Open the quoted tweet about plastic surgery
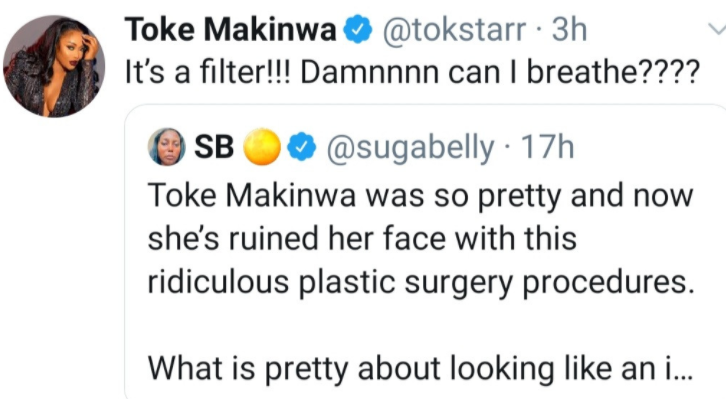Screen dimensions: 726x399 click(x=425, y=251)
